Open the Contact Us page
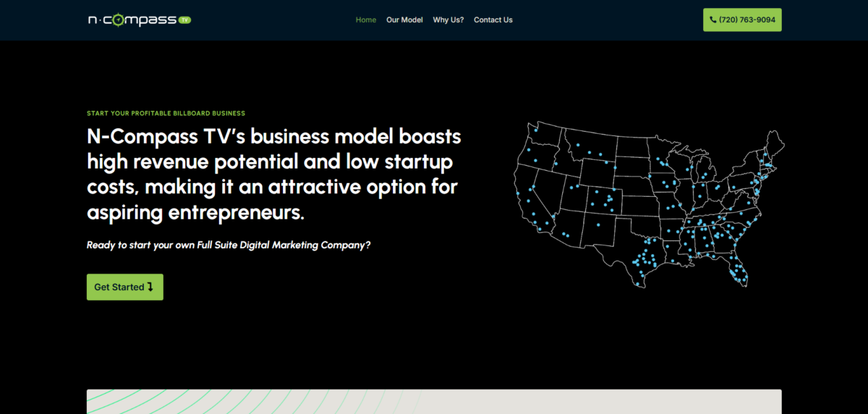This screenshot has width=868, height=414. click(493, 20)
